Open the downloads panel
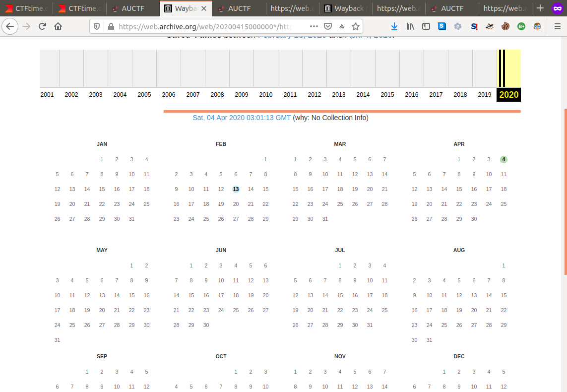 pyautogui.click(x=394, y=26)
